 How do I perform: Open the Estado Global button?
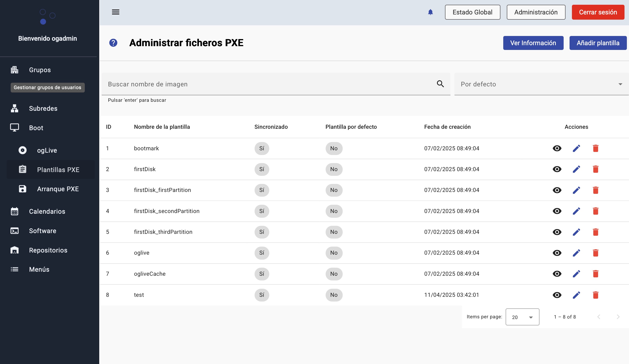click(472, 12)
